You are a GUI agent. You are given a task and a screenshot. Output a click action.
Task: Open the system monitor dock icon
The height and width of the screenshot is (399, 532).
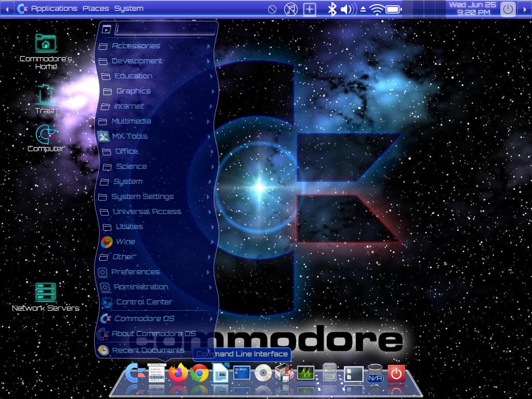tap(305, 373)
